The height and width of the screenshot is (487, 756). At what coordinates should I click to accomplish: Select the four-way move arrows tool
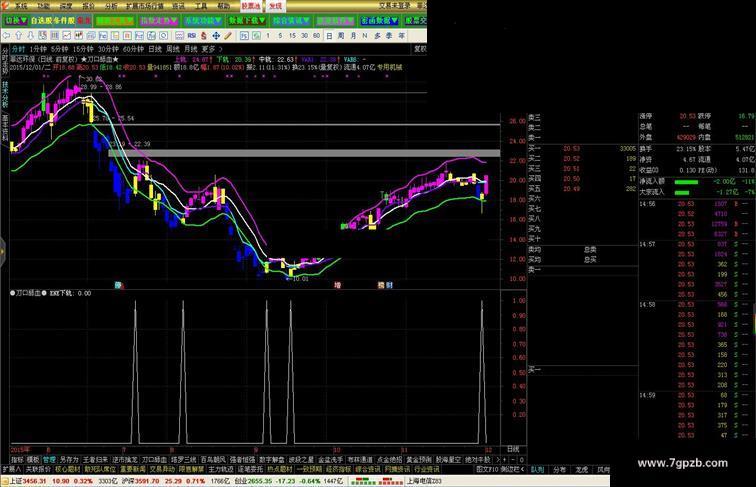click(216, 36)
